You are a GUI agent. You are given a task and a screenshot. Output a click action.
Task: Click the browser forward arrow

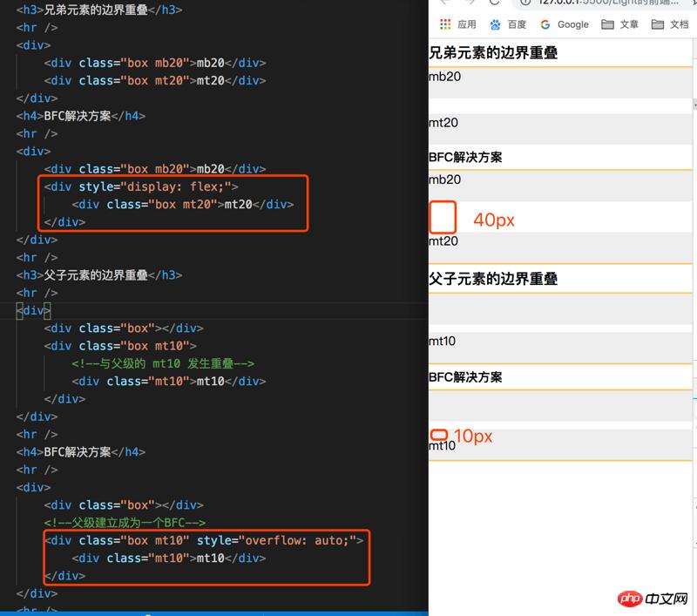point(470,3)
